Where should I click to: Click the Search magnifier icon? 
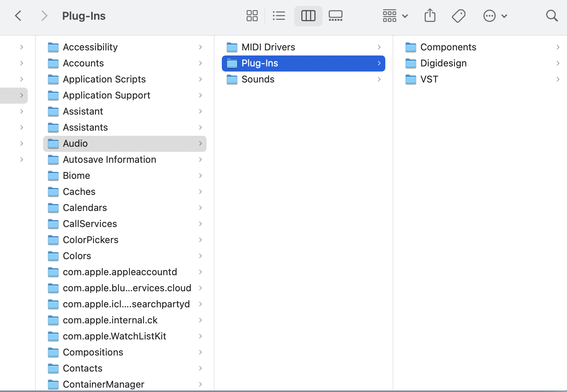tap(552, 16)
